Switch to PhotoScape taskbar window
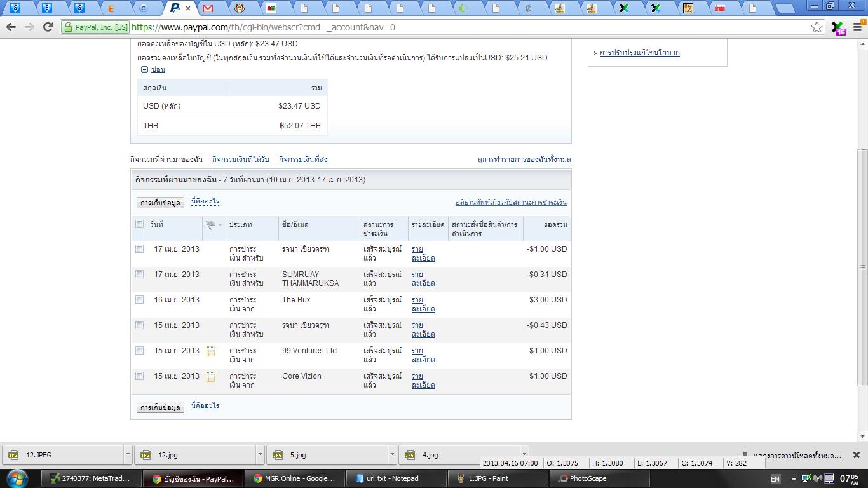The height and width of the screenshot is (488, 868). coord(600,478)
